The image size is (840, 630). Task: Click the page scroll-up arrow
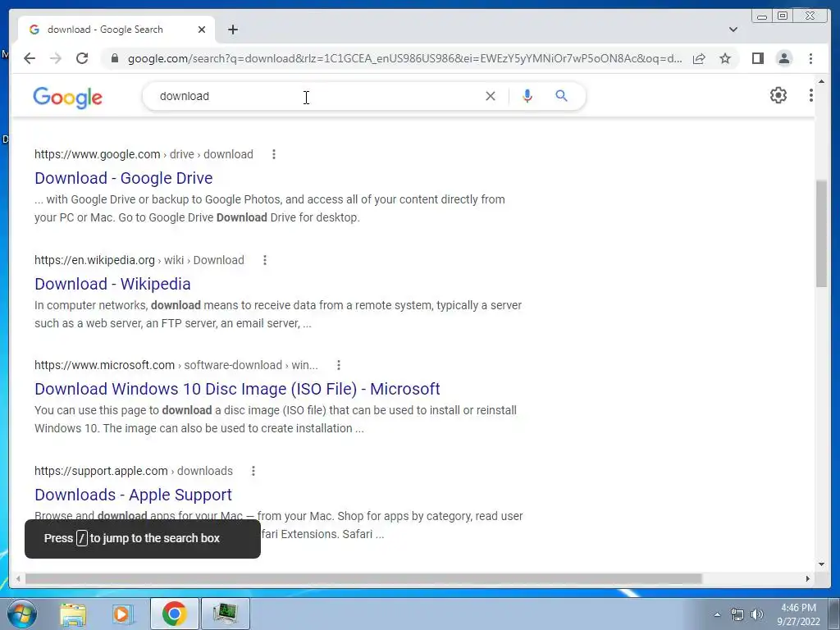[x=821, y=82]
